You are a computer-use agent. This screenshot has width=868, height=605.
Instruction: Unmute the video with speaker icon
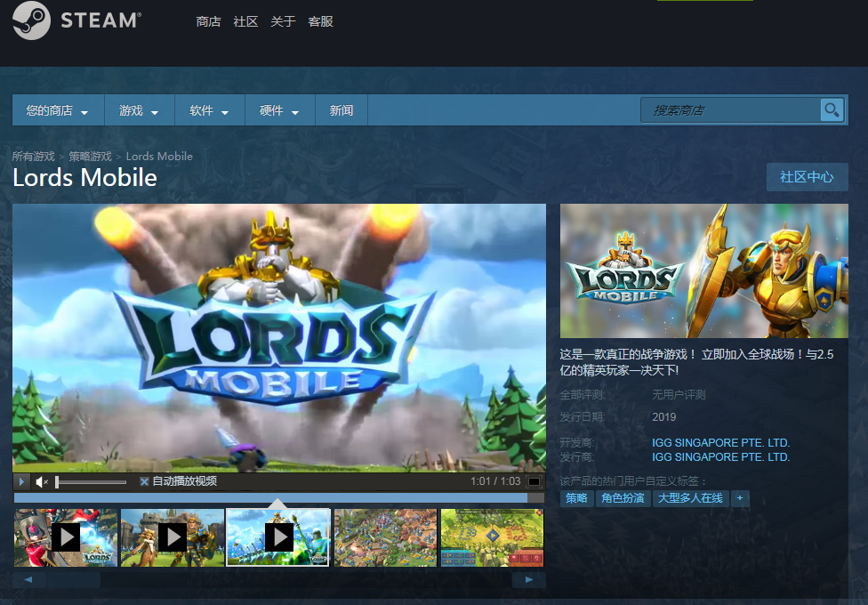pos(42,482)
